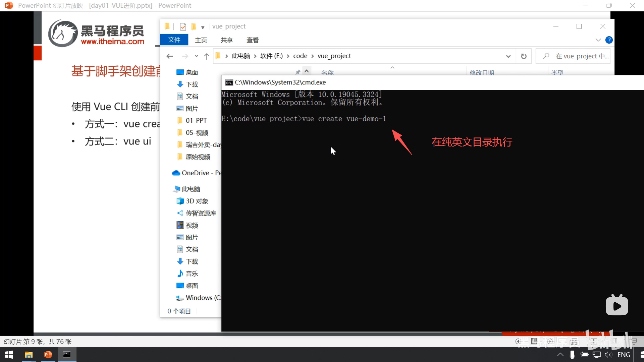Click the up-one-level arrow in Explorer
Screen dimensions: 644x362
click(207, 56)
